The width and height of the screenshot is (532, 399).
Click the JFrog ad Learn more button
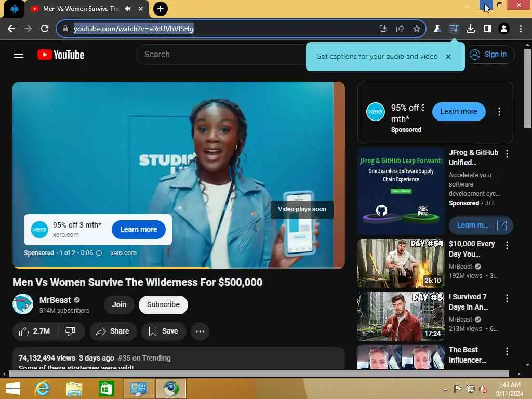coord(481,225)
